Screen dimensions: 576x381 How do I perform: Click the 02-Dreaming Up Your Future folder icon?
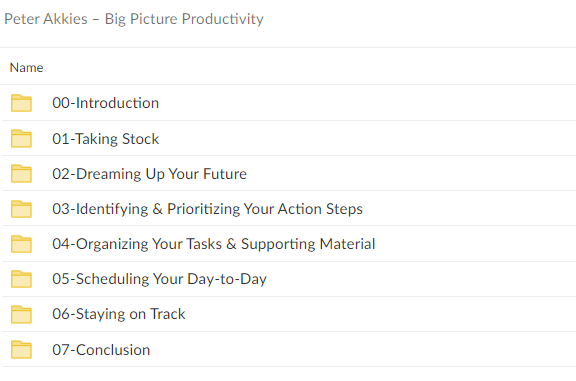click(x=21, y=173)
